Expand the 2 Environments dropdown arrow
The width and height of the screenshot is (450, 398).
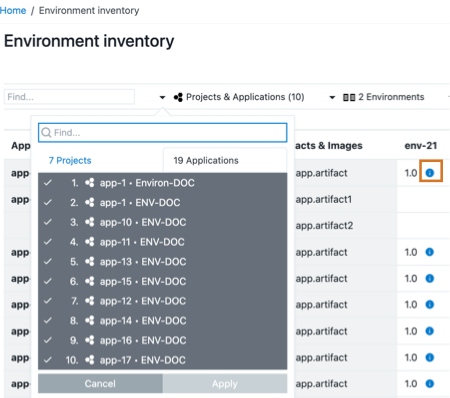click(x=332, y=97)
